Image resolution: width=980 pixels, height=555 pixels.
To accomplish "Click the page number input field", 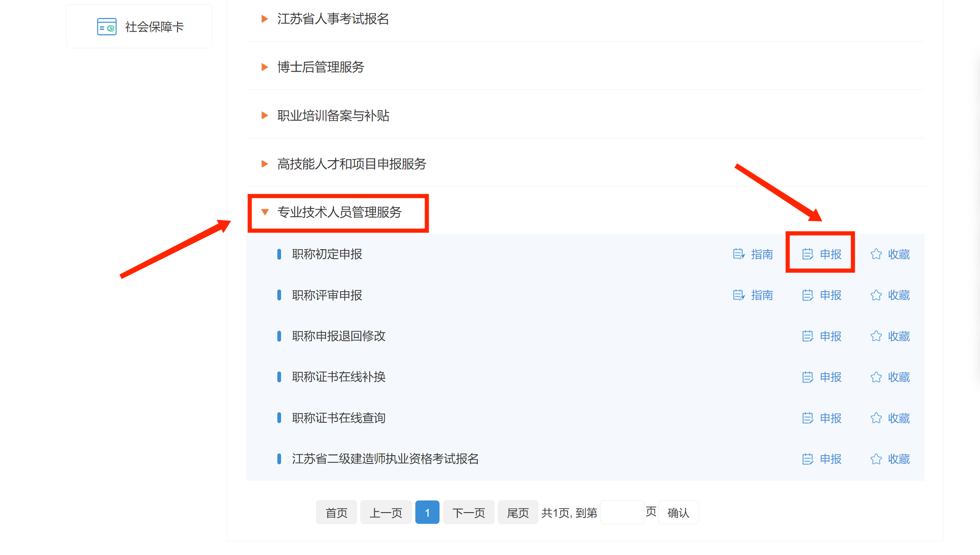I will click(x=622, y=513).
